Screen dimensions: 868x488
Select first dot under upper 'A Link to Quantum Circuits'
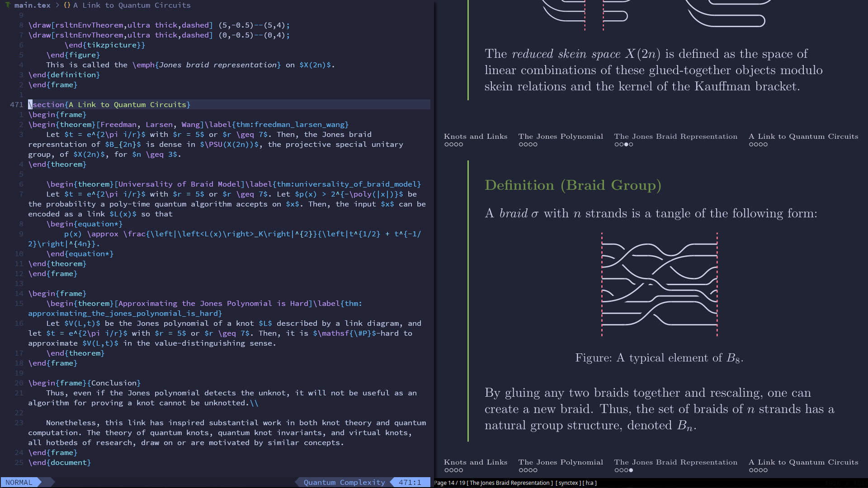point(751,145)
